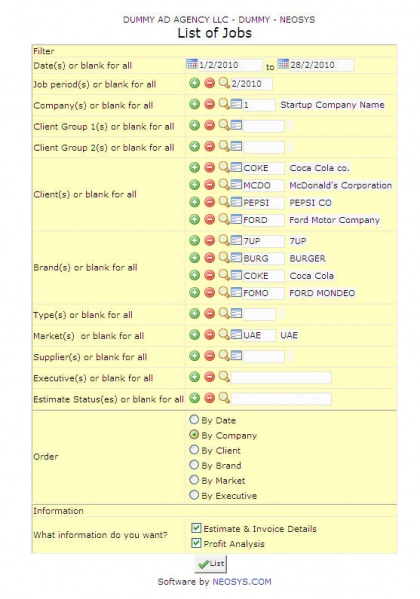Click the empty Type(s) field

(x=259, y=314)
